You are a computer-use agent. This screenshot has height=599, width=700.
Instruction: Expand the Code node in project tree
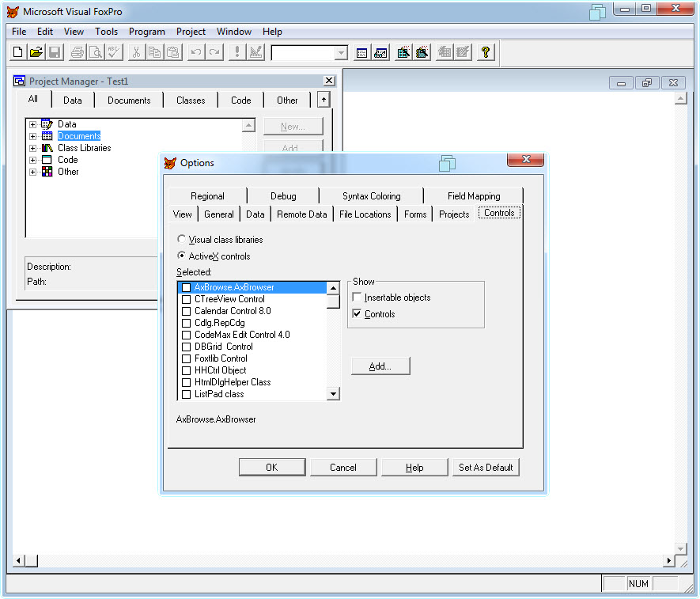click(x=32, y=160)
